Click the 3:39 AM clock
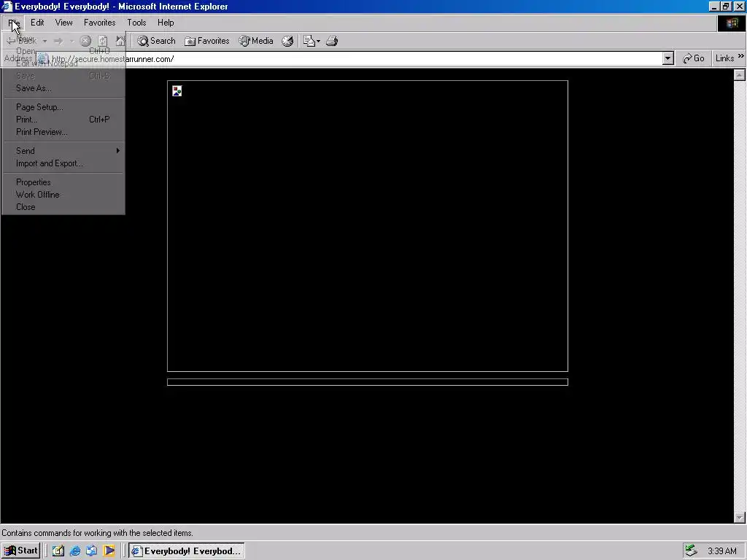This screenshot has width=747, height=560. pyautogui.click(x=722, y=551)
